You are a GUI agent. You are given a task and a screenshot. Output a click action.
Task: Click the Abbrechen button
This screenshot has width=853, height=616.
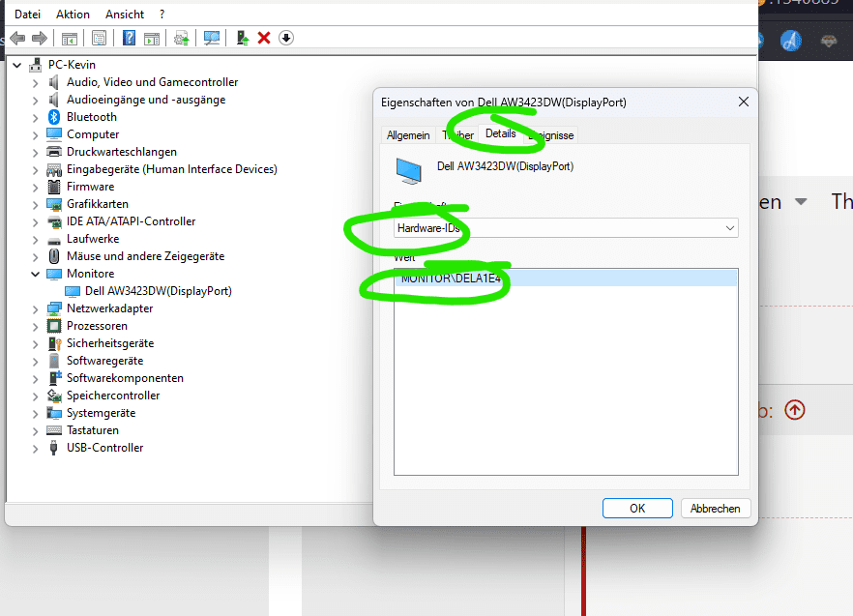[x=716, y=509]
